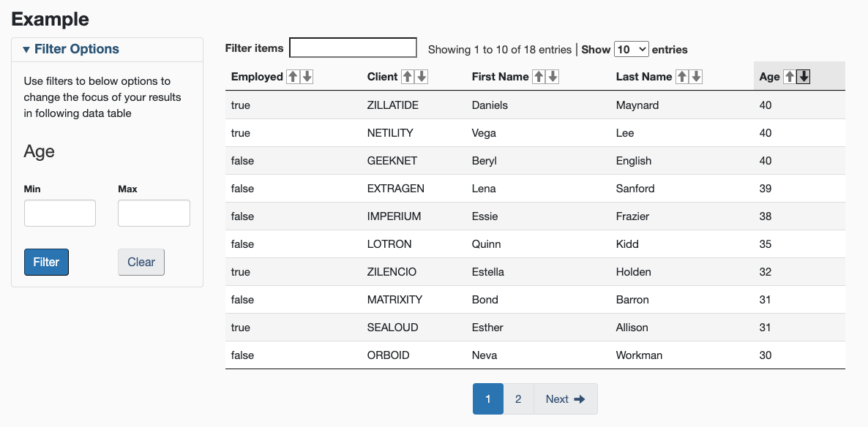Click the Min age input field
This screenshot has height=427, width=868.
coord(59,213)
